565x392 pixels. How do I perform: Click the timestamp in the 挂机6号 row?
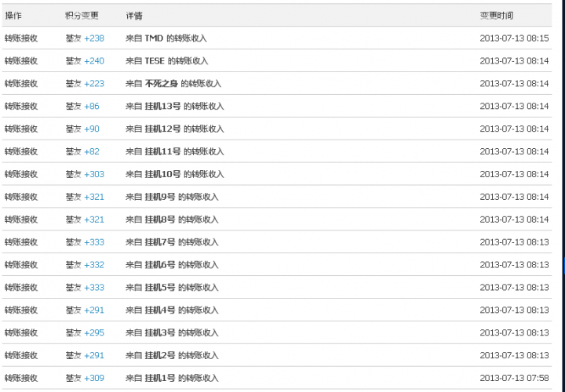514,265
